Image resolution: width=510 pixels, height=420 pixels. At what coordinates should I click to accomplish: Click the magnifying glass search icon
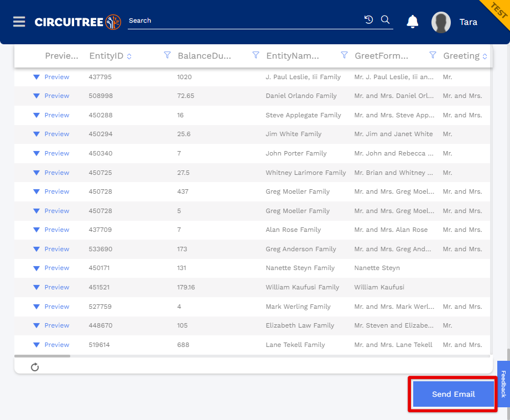[x=386, y=20]
